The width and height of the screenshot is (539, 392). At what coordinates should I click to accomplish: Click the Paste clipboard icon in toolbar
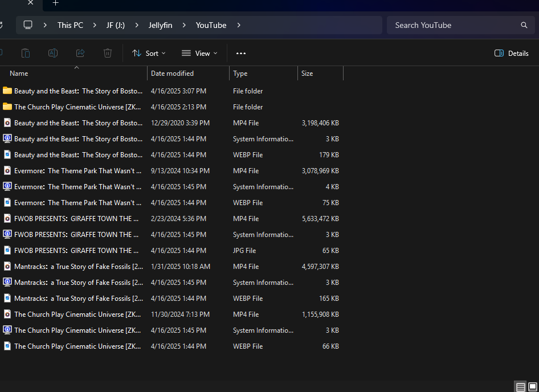[x=26, y=53]
